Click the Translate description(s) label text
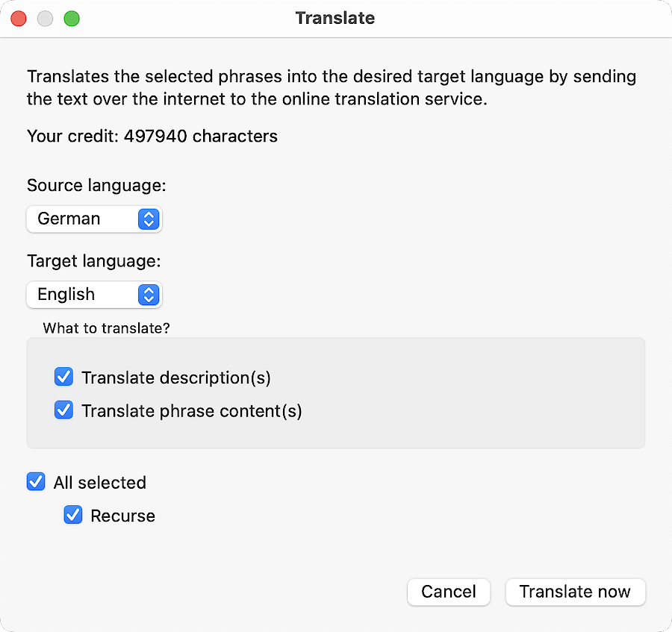 (176, 378)
